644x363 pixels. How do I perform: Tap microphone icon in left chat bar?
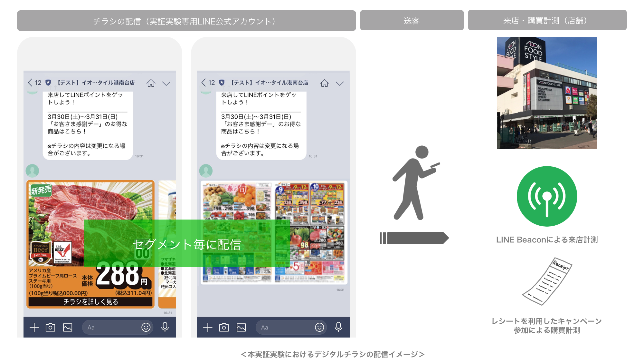click(x=165, y=327)
